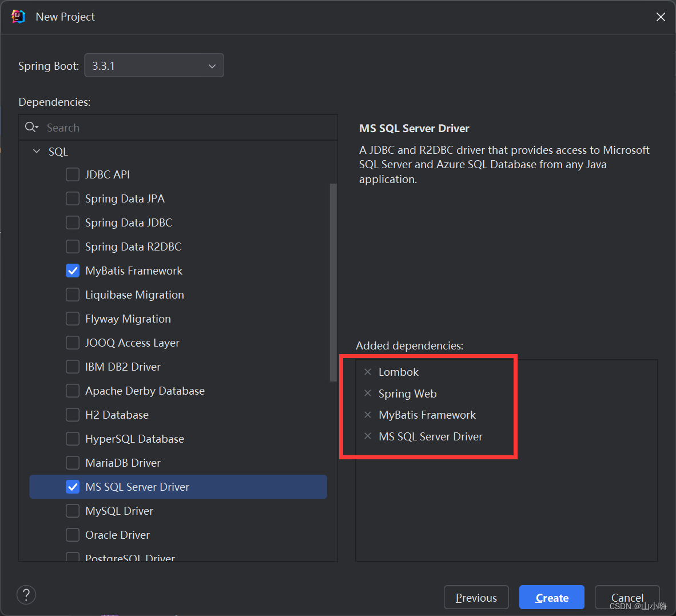
Task: Select Lombok text in added dependencies
Action: pos(399,372)
